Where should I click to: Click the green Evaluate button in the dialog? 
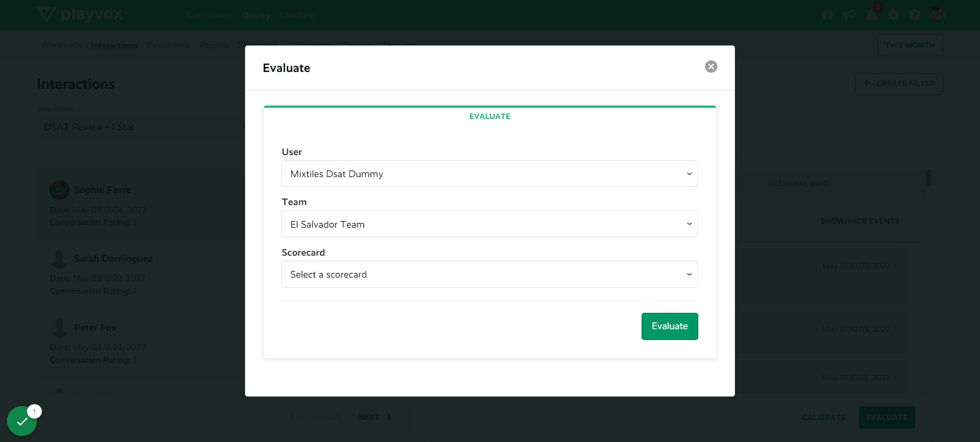[x=670, y=326]
